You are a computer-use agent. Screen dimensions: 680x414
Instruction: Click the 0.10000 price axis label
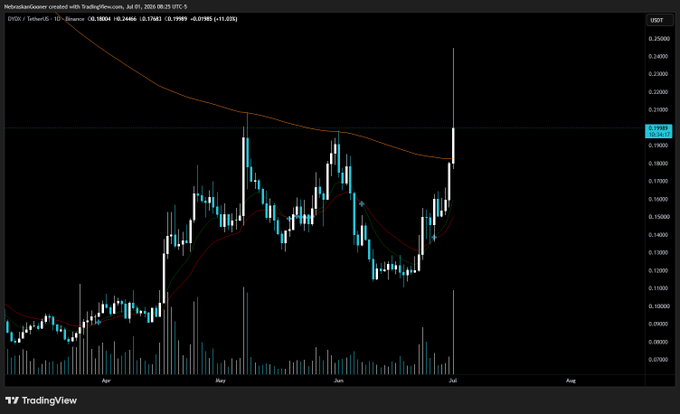point(658,306)
